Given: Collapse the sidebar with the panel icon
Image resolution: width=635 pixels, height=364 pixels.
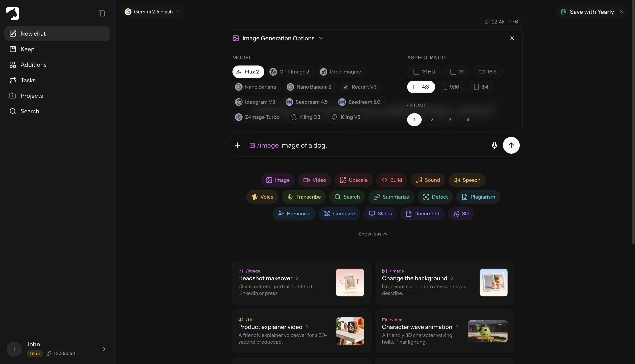Looking at the screenshot, I should (101, 13).
